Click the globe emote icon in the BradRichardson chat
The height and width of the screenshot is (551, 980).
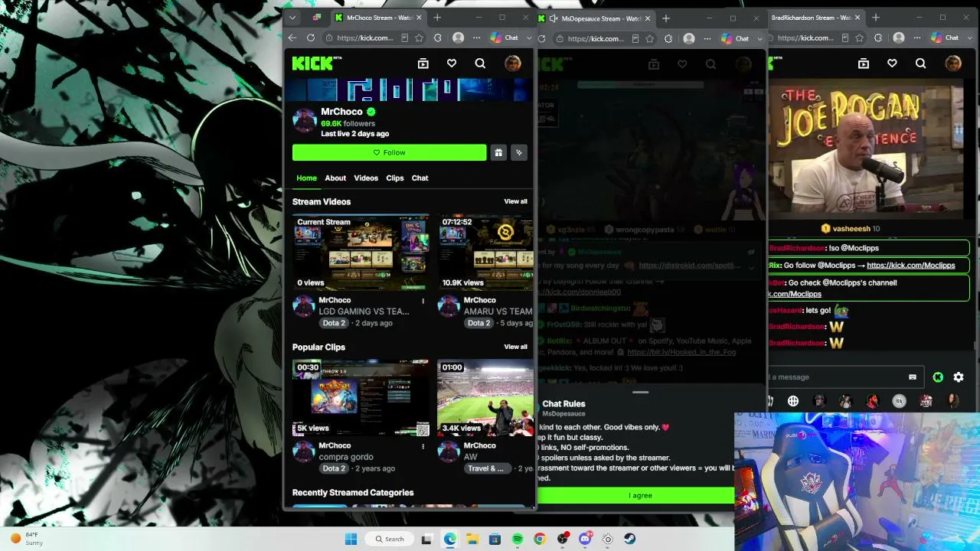(793, 401)
